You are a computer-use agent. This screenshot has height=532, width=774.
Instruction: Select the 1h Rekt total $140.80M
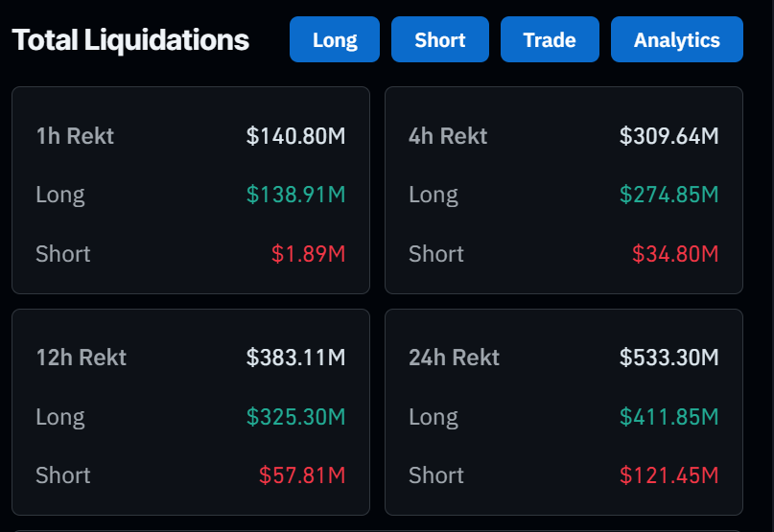[295, 136]
